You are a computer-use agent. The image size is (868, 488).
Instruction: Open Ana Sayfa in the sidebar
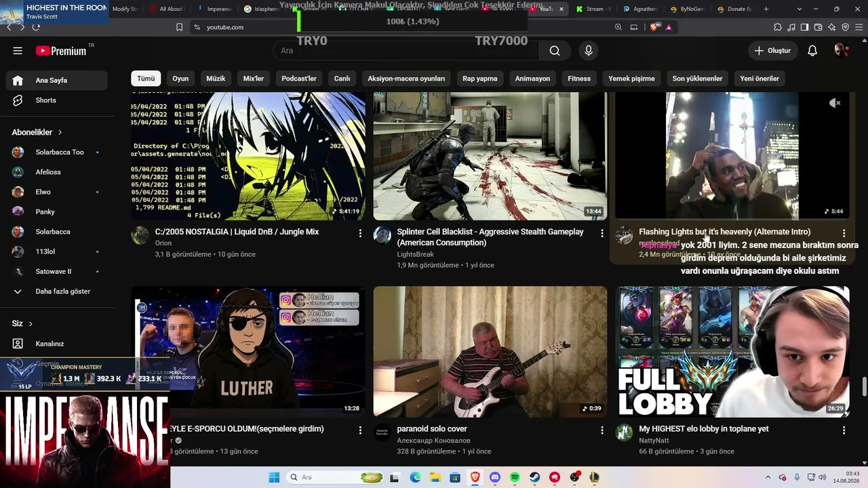57,80
